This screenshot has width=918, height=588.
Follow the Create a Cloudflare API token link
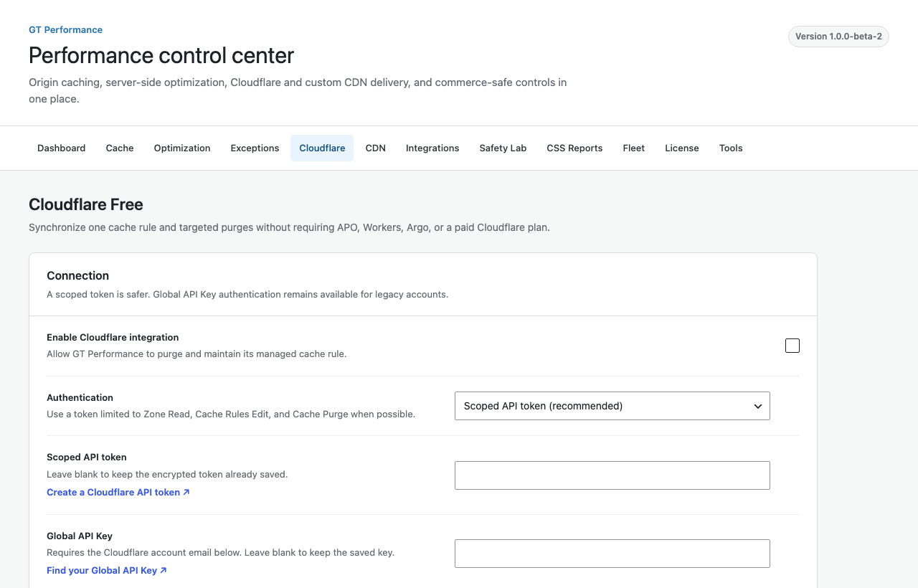click(x=118, y=492)
